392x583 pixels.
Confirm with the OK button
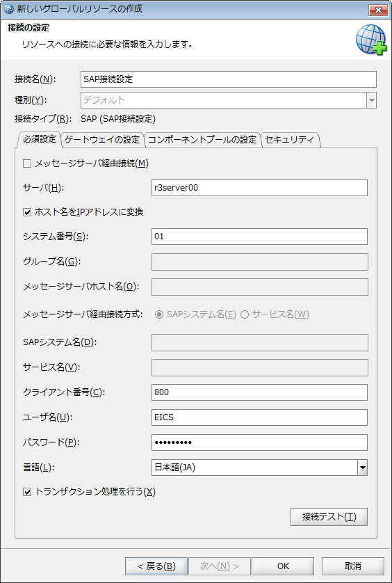[x=283, y=566]
